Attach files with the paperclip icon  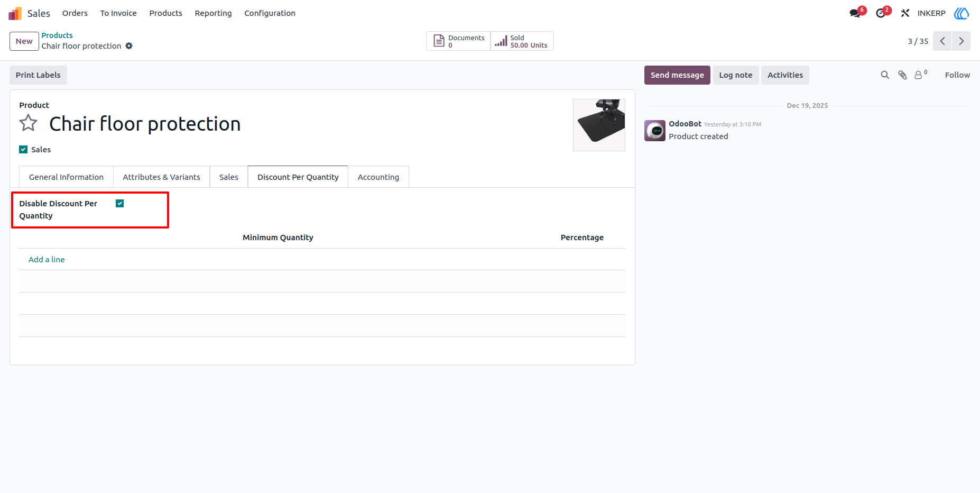click(x=902, y=75)
